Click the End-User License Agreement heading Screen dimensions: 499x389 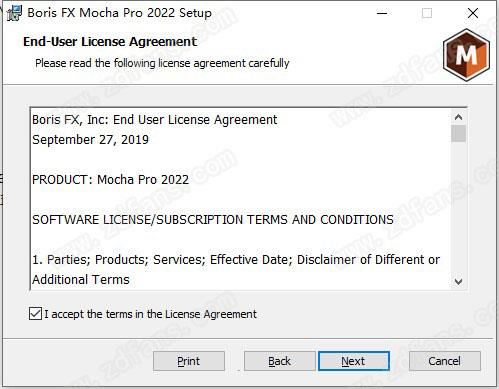[110, 42]
